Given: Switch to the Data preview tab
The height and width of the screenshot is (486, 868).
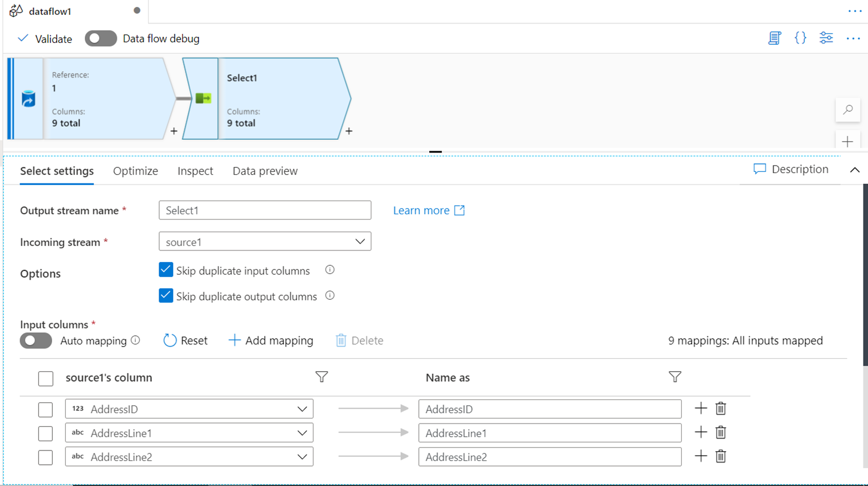Looking at the screenshot, I should pyautogui.click(x=265, y=171).
